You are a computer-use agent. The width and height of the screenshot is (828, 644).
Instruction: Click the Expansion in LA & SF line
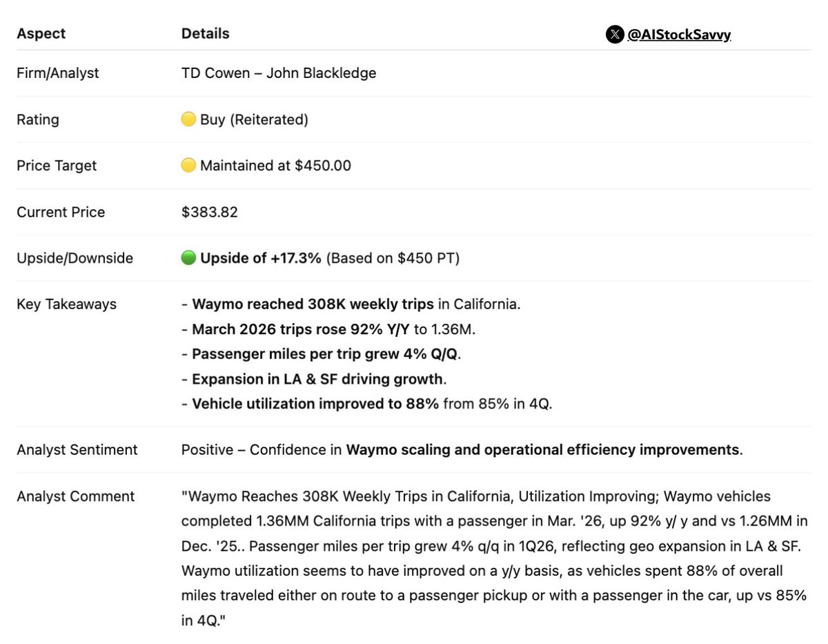click(314, 379)
